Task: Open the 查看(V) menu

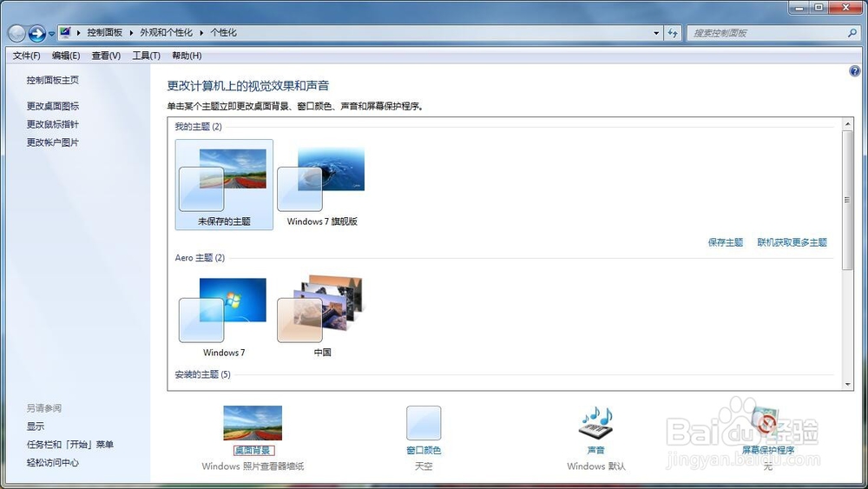Action: click(106, 56)
